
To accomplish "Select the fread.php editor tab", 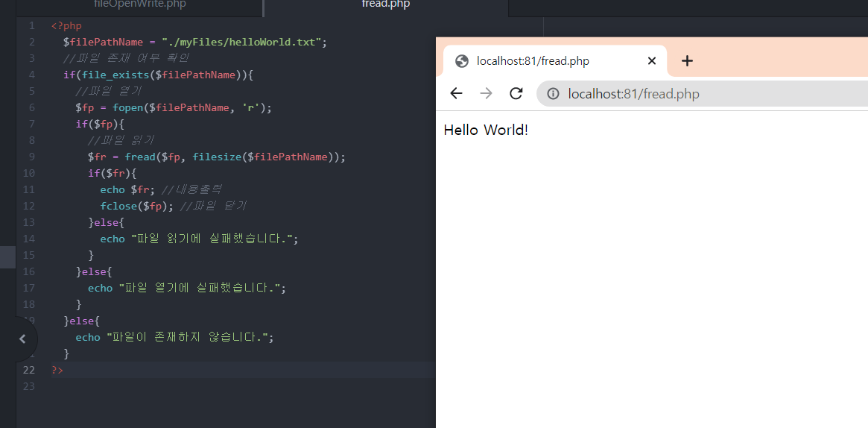I will [x=386, y=4].
